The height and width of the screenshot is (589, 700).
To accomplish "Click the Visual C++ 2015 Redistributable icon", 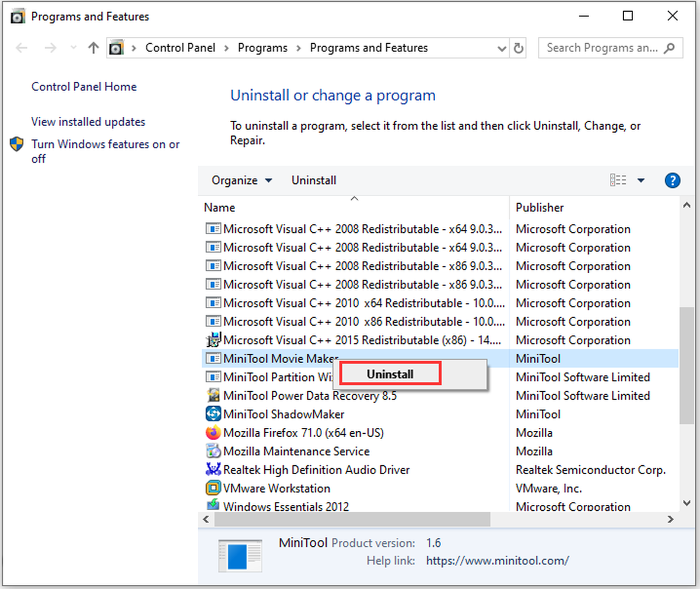I will (213, 339).
